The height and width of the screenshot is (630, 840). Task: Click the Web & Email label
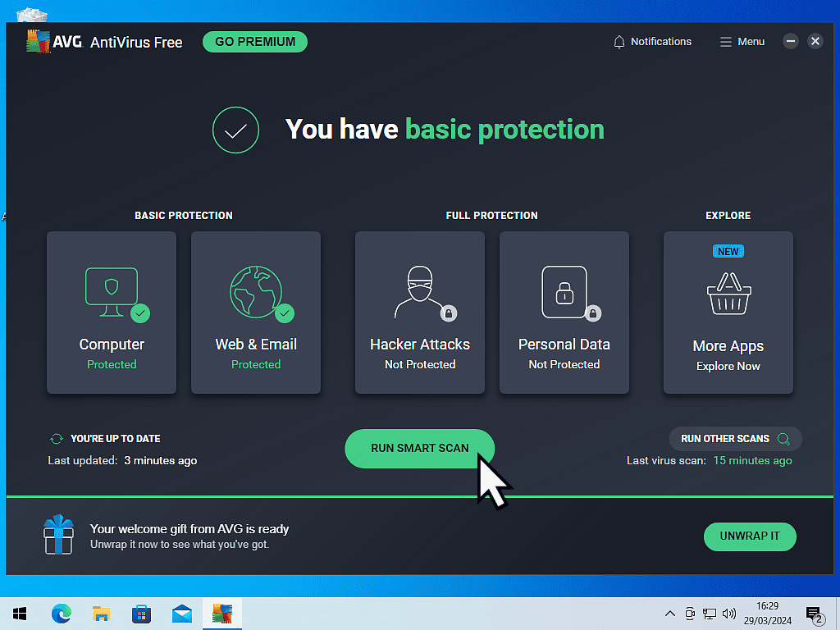coord(256,345)
